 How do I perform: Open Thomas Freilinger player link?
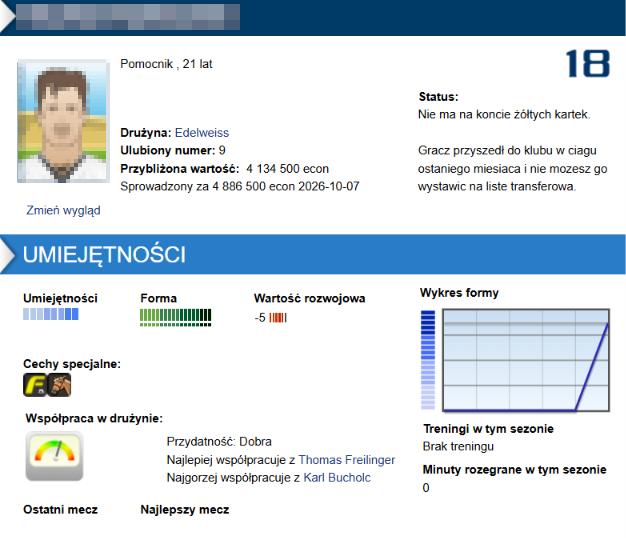tap(347, 460)
